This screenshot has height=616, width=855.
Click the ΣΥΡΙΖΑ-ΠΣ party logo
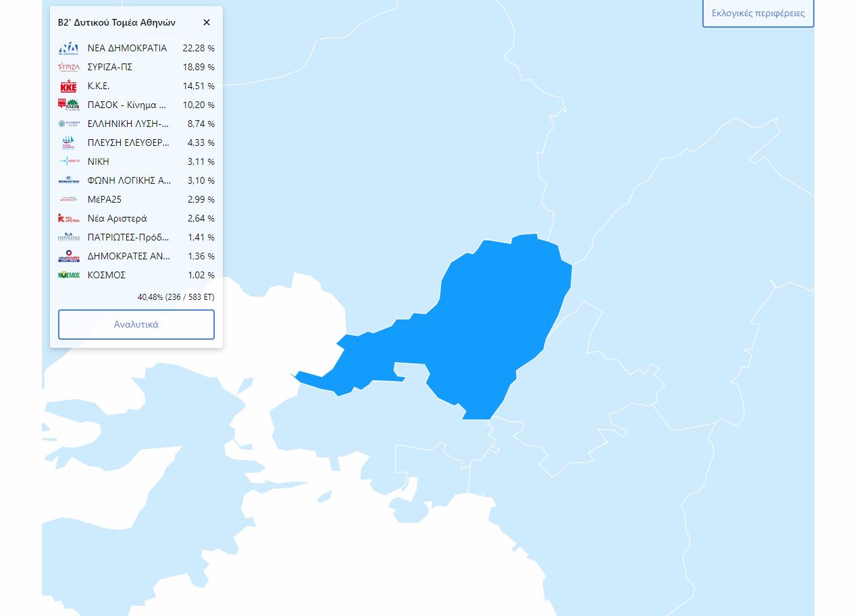[x=69, y=68]
